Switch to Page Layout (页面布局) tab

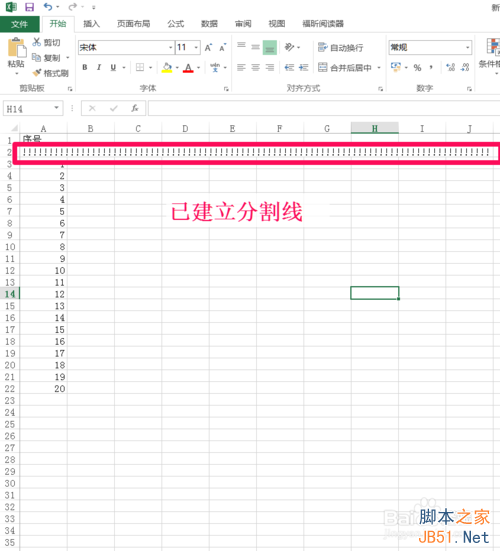tap(134, 24)
